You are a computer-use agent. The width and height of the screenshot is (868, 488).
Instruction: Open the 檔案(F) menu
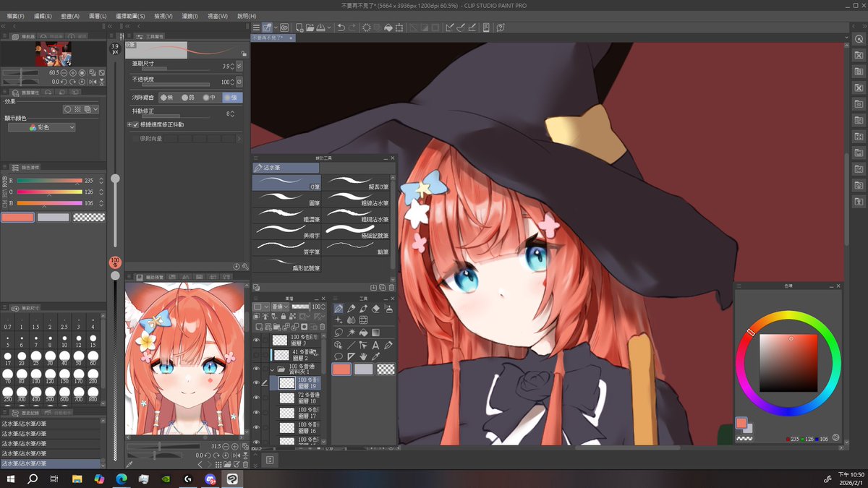pos(15,16)
